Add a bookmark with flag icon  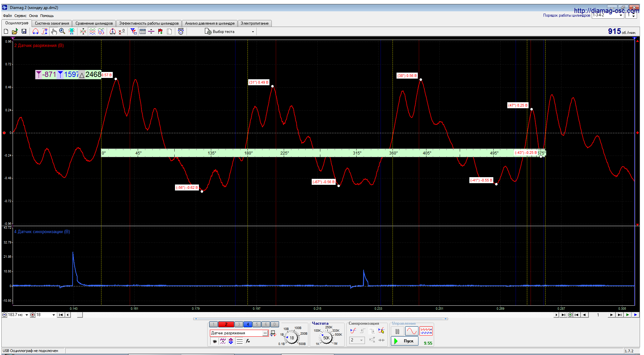click(160, 31)
